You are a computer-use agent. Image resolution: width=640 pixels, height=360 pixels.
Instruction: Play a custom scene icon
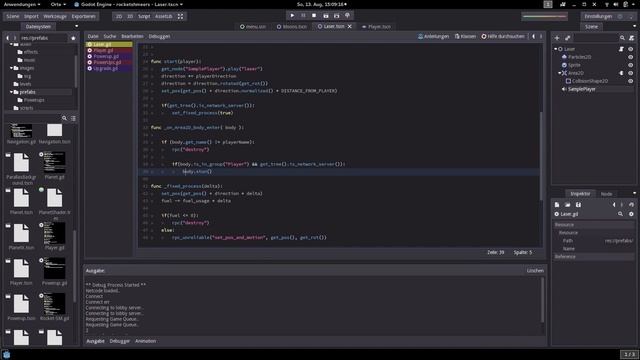coord(336,16)
